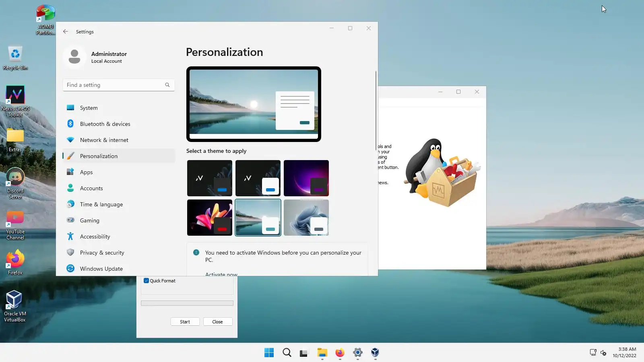
Task: Switch to VirtualBox in the taskbar
Action: (x=375, y=353)
